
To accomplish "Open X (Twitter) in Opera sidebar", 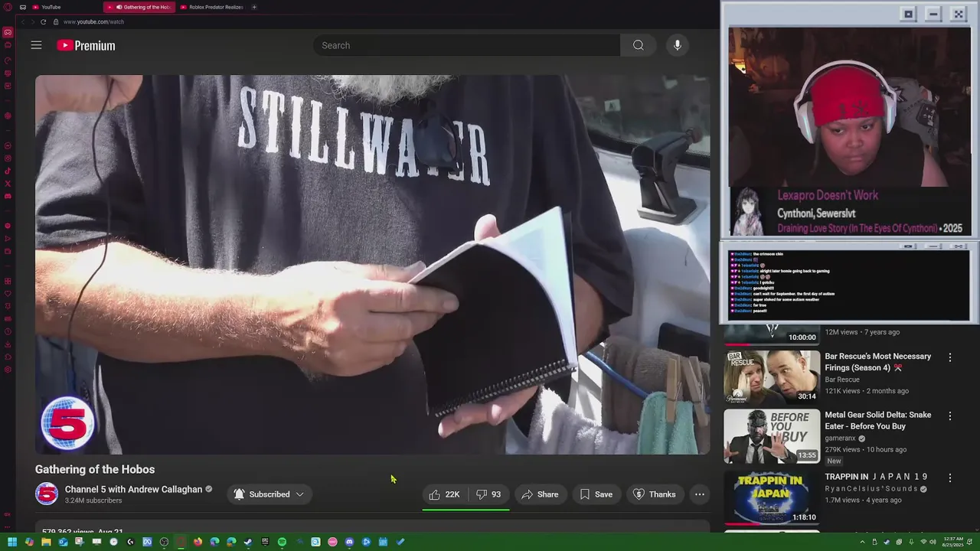I will coord(8,184).
